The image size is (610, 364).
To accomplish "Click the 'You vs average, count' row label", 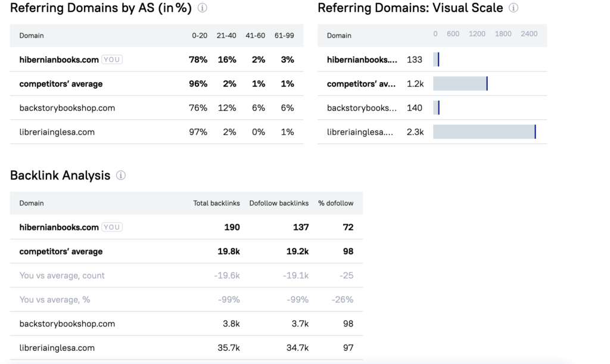I will click(x=62, y=275).
